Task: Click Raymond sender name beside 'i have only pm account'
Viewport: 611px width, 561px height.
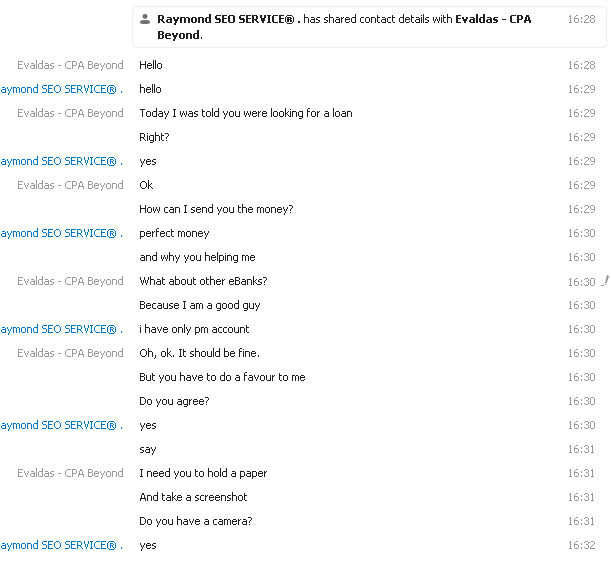Action: [x=62, y=329]
